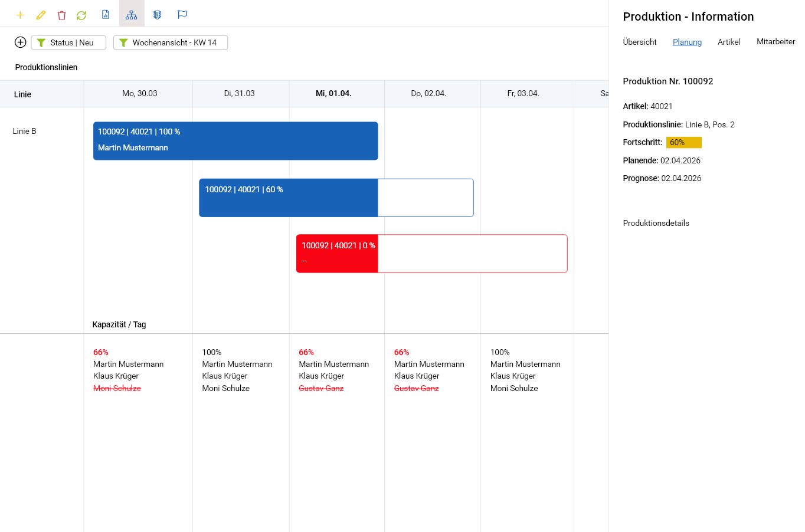The height and width of the screenshot is (532, 805).
Task: Click the Artikel: 40021 line
Action: pyautogui.click(x=647, y=106)
